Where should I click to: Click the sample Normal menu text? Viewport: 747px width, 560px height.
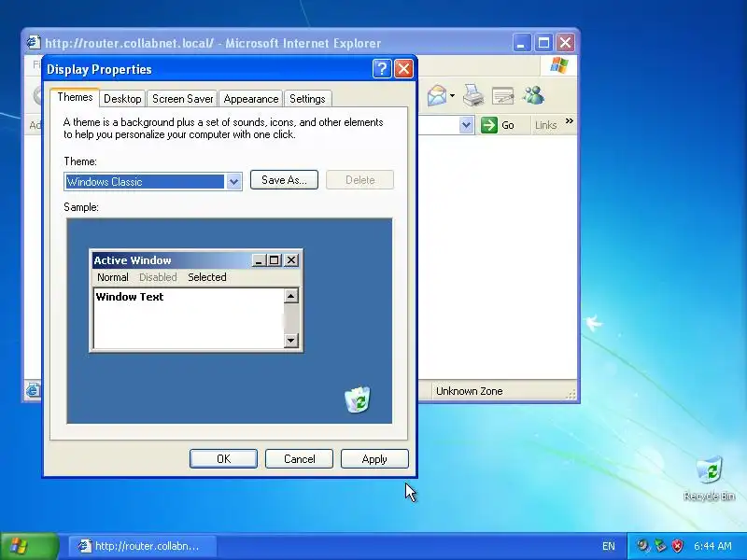[x=113, y=277]
